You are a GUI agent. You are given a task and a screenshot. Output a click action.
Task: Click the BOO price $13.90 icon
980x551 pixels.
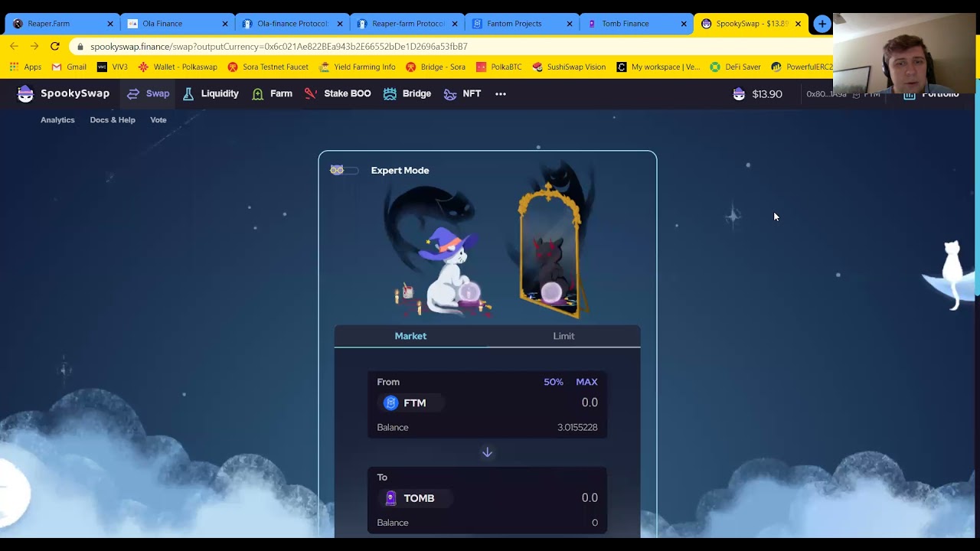[x=739, y=93]
